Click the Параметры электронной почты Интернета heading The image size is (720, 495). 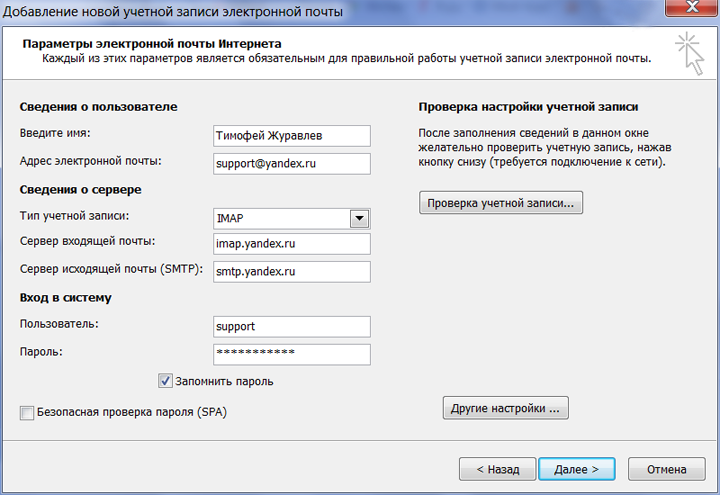coord(152,44)
